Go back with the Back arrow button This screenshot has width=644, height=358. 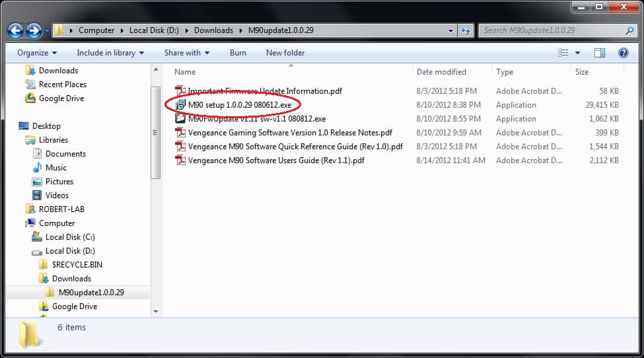coord(16,30)
